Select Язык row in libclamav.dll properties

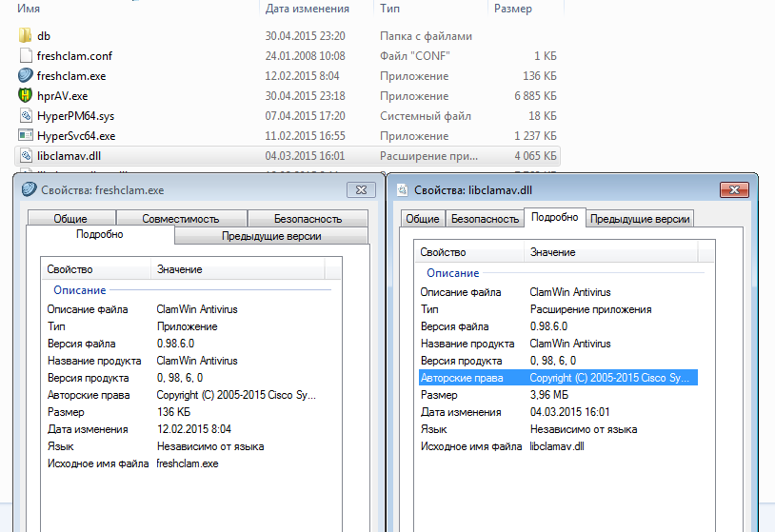pos(558,429)
